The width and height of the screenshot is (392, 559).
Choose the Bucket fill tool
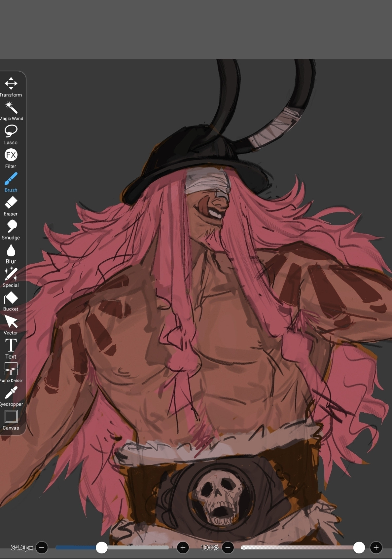coord(11,301)
